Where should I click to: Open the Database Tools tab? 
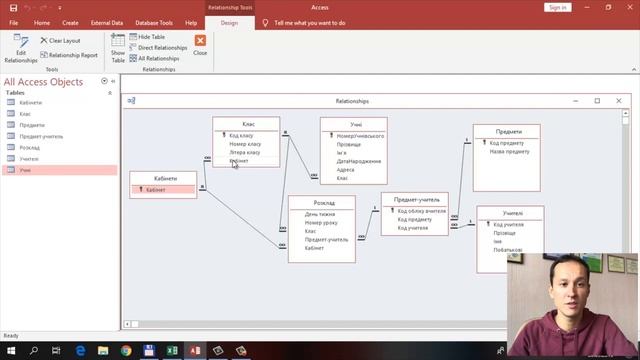pos(154,23)
